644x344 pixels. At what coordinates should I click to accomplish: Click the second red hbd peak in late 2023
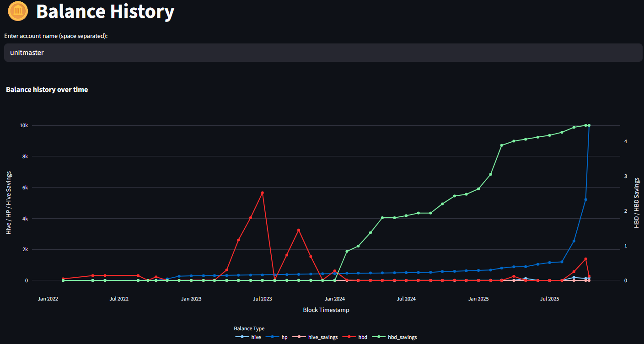click(x=298, y=230)
